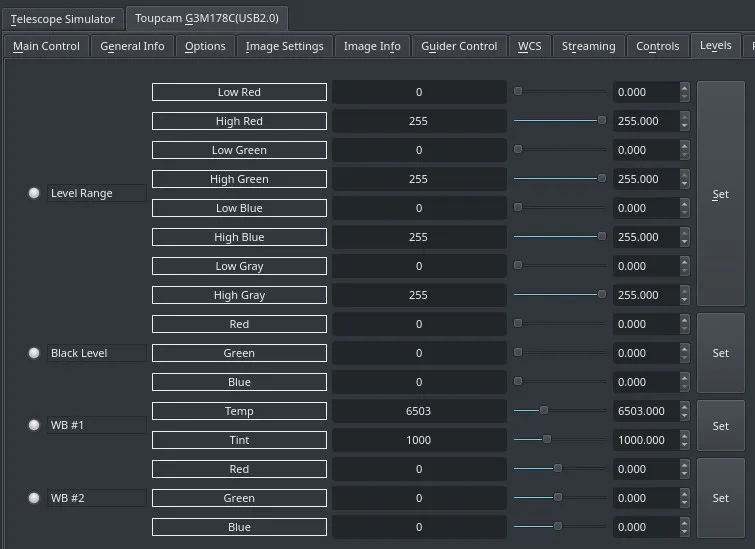Increase Low Red value with spinner up arrow
The image size is (755, 549).
(684, 87)
